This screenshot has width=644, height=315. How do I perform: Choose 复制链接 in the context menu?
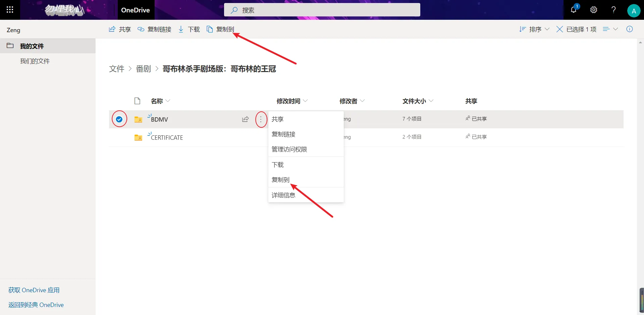click(306, 134)
